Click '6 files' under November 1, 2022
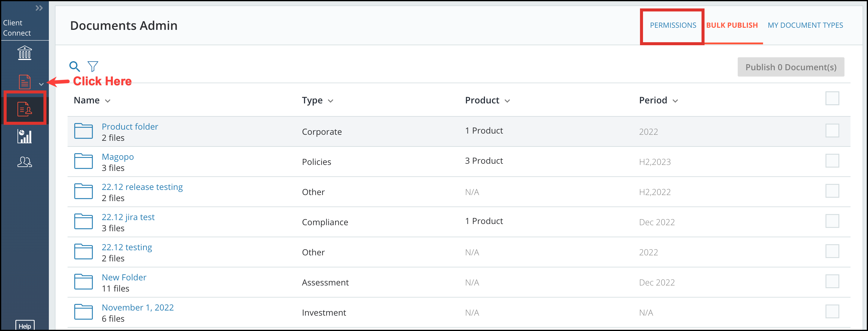The width and height of the screenshot is (868, 331). [x=113, y=319]
